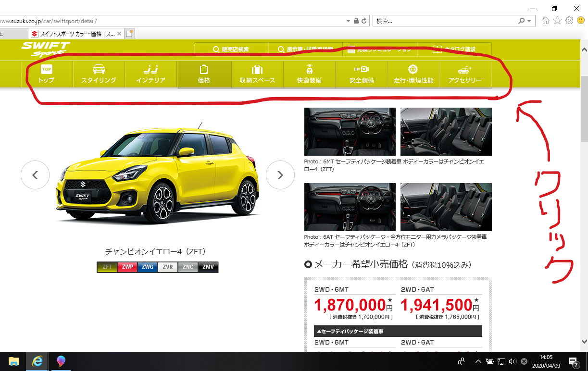Click the 1,870,000円 price text

coord(353,305)
